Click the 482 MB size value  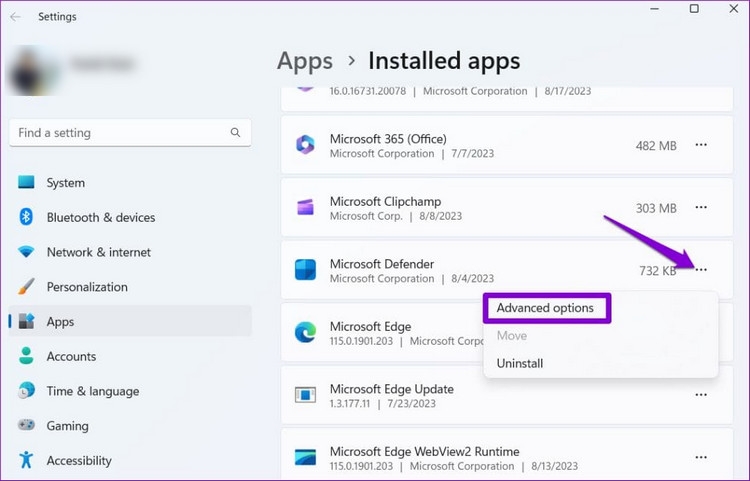pyautogui.click(x=656, y=146)
